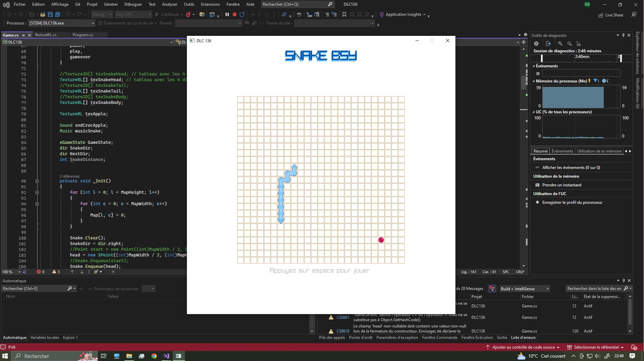Viewport: 644px width, 361px height.
Task: Click the code editor vertical scrollbar thumb
Action: [524, 82]
